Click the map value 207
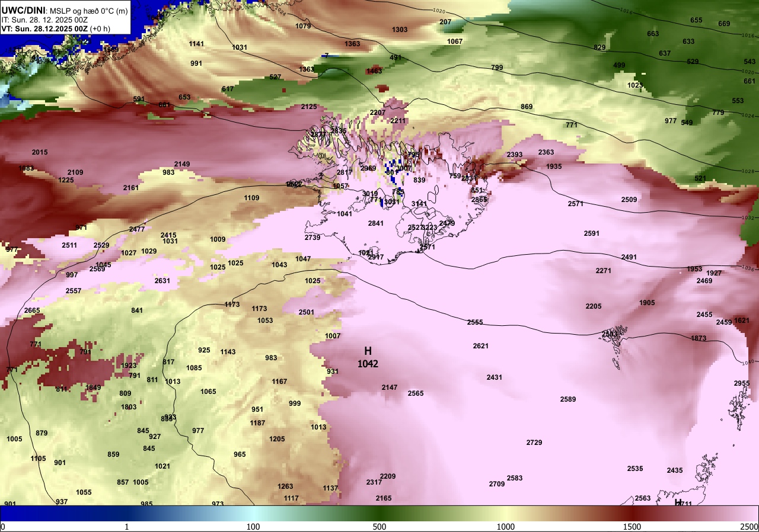Screen dimensions: 759x532 tap(445, 22)
